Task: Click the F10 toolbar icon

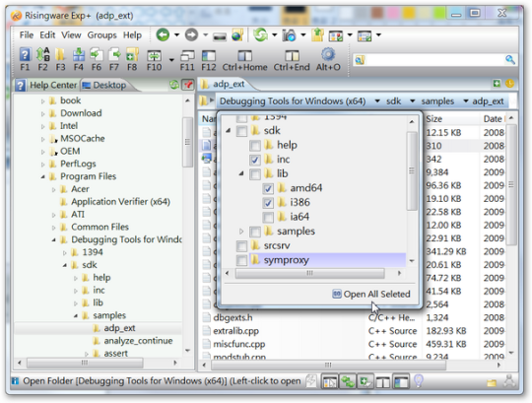Action: [154, 55]
